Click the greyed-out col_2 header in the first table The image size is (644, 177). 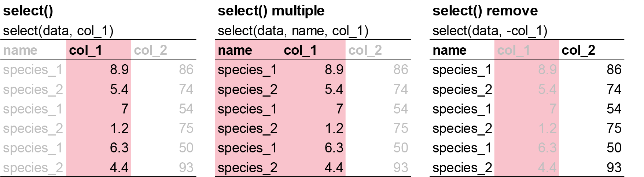tap(150, 50)
